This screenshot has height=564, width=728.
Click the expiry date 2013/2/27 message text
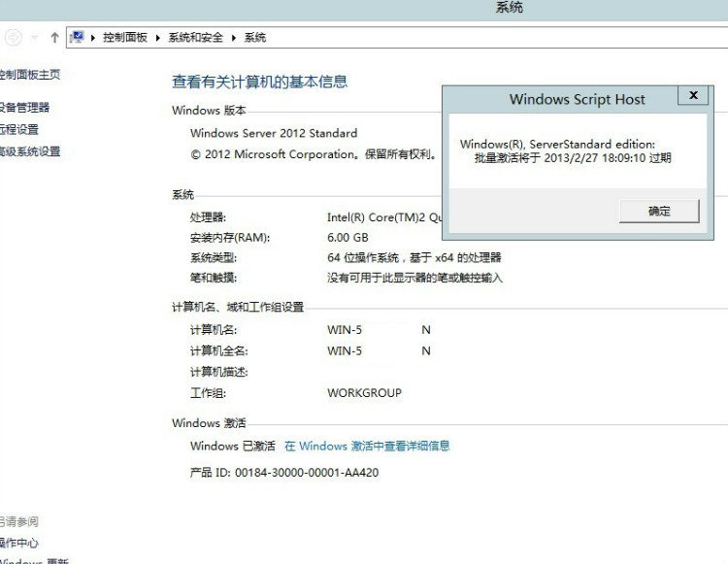[573, 158]
